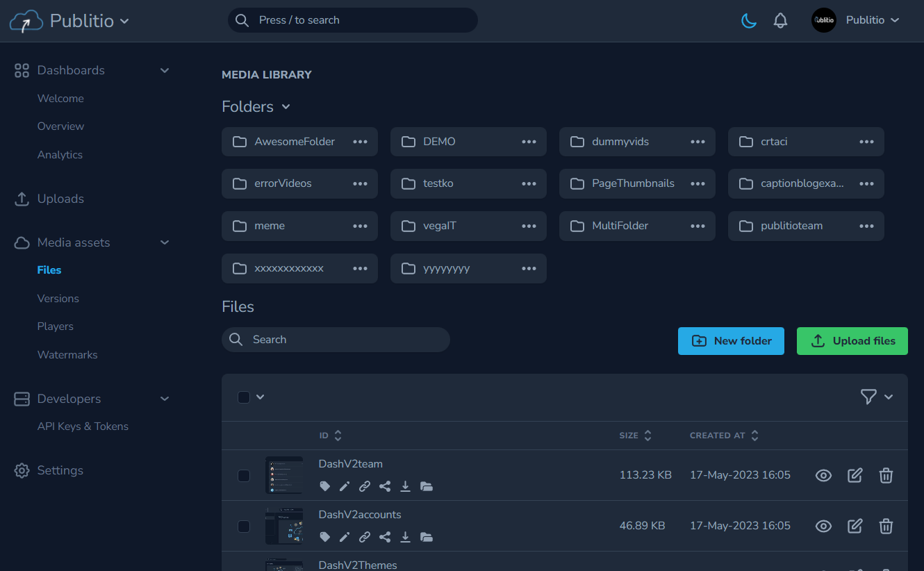Delete DashV2accounts trash icon

[886, 526]
